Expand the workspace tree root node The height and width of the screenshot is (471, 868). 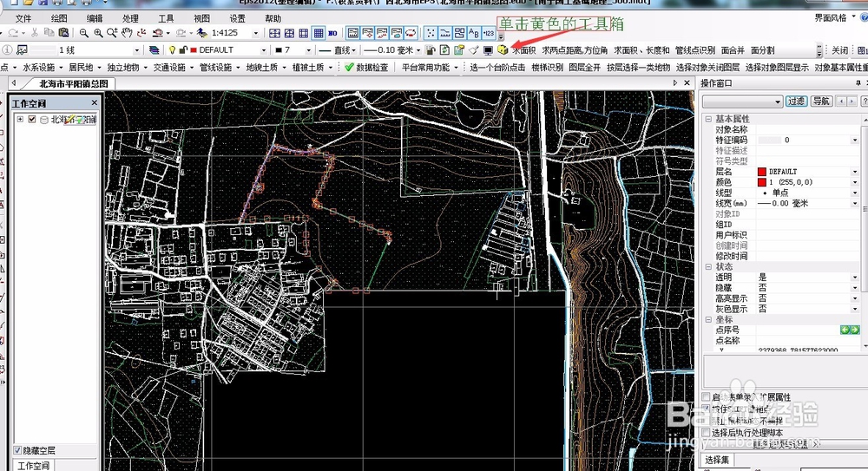tap(20, 120)
